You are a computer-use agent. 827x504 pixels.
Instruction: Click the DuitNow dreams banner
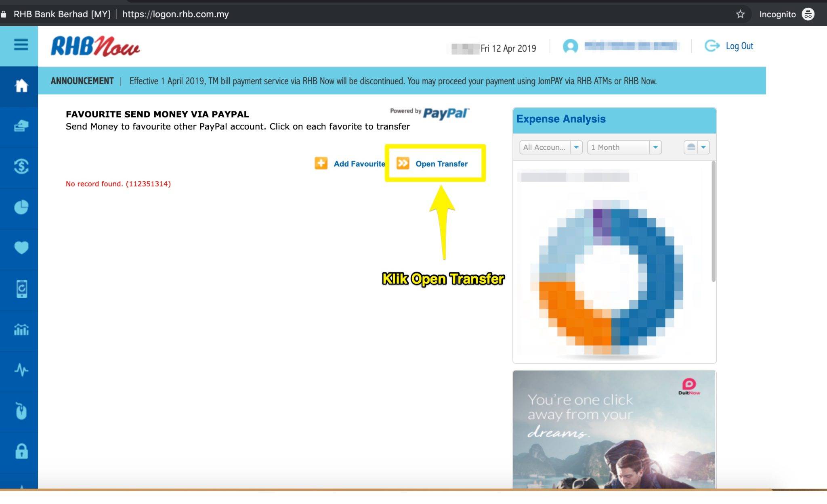pos(614,430)
